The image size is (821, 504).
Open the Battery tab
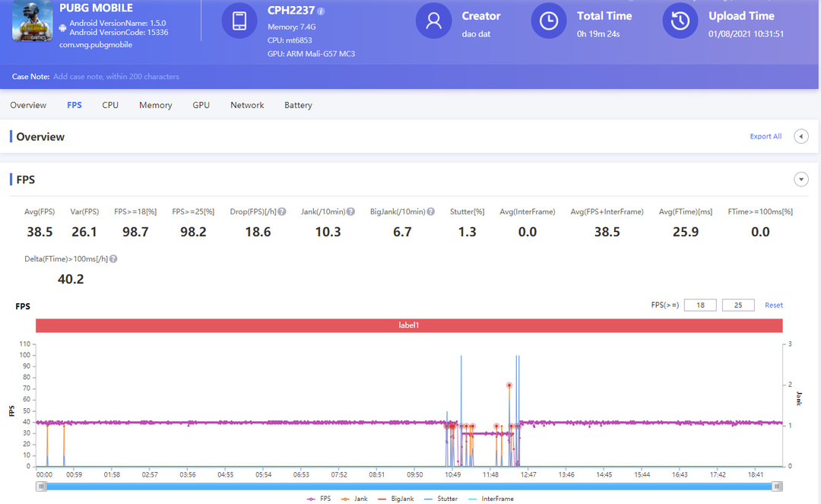tap(298, 106)
